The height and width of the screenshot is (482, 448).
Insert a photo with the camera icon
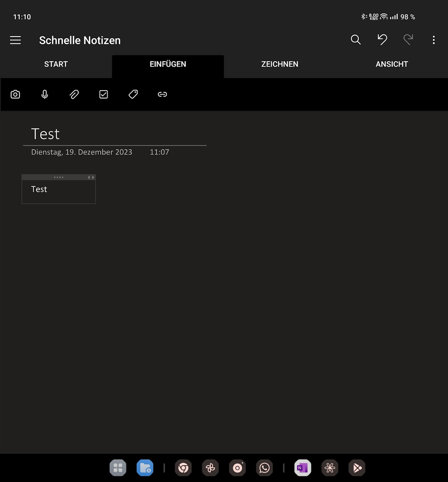16,94
